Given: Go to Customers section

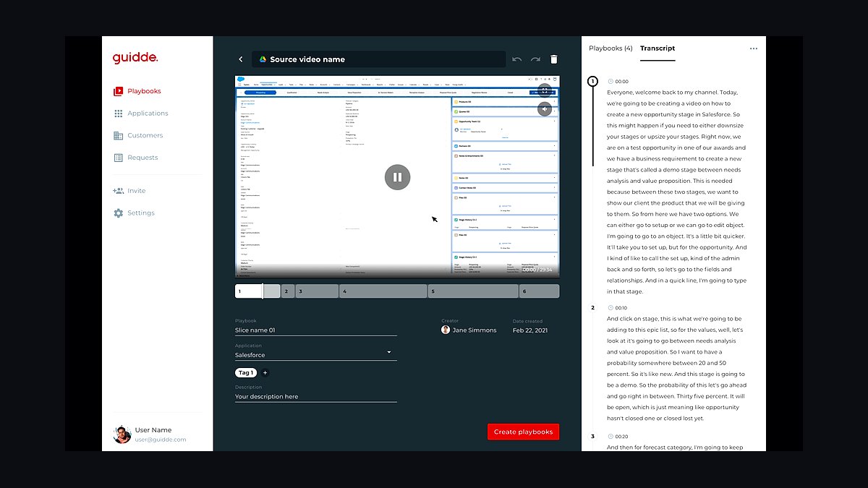Looking at the screenshot, I should (138, 135).
